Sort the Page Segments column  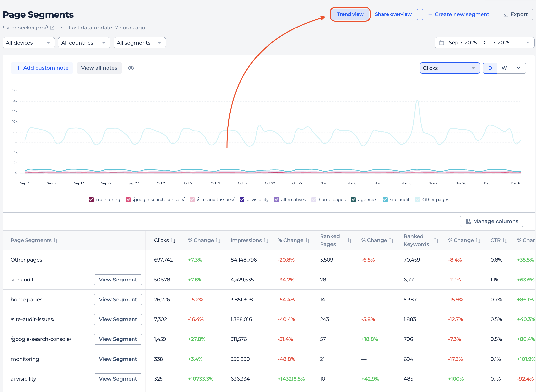[x=55, y=240]
